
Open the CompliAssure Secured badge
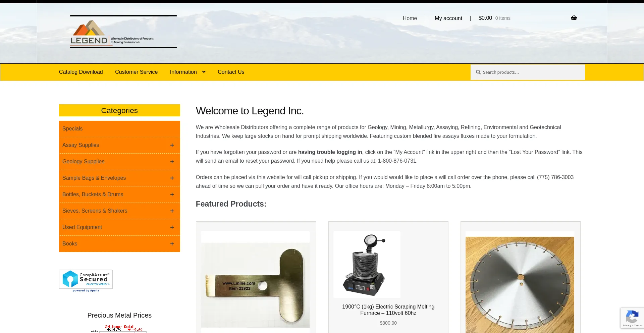[86, 281]
